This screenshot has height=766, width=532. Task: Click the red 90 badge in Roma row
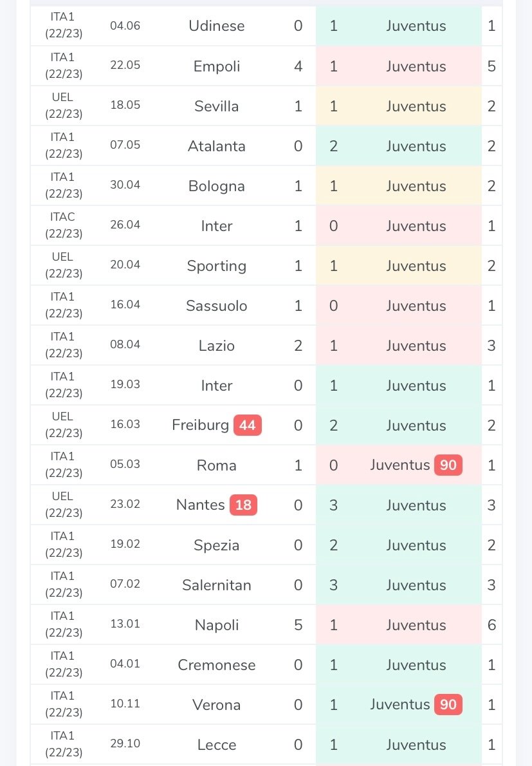(448, 465)
